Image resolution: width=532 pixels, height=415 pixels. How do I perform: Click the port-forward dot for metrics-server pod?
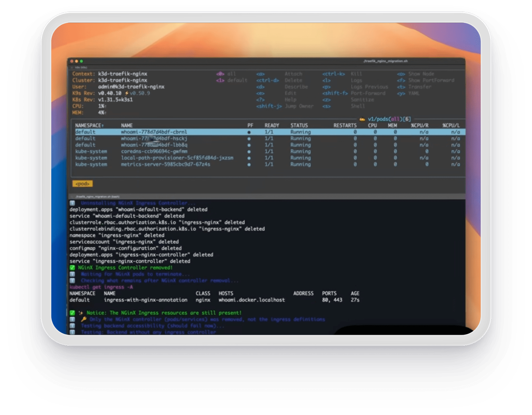click(249, 164)
